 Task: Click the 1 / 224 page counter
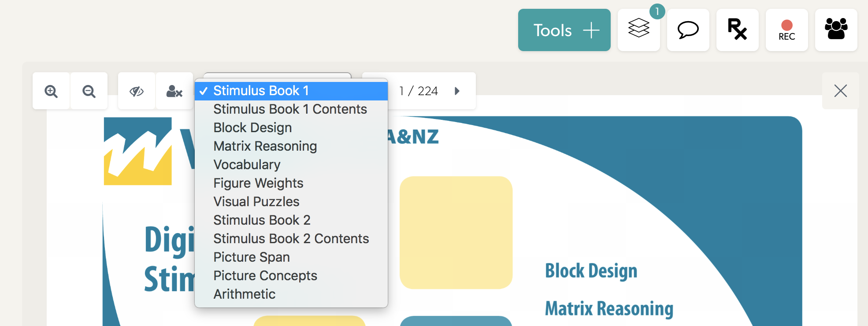click(x=419, y=91)
